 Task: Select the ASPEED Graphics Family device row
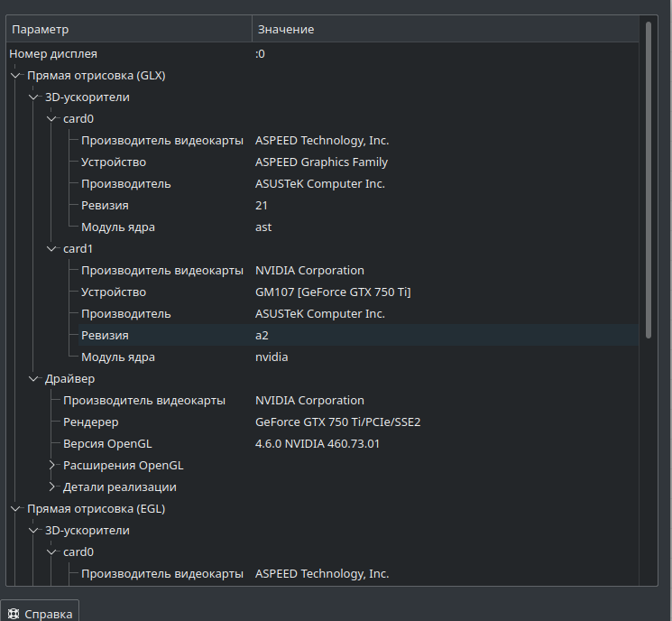358,162
